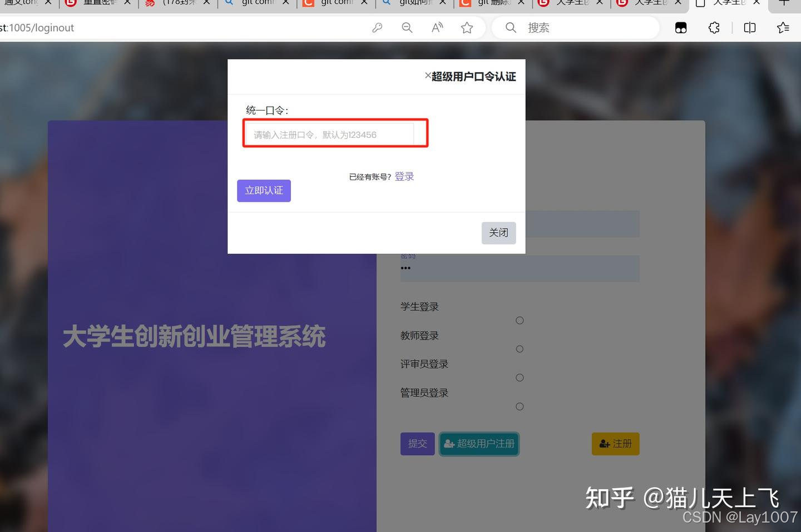Image resolution: width=801 pixels, height=532 pixels.
Task: Close the 超级用户口令认证 dialog with ×
Action: pyautogui.click(x=428, y=76)
